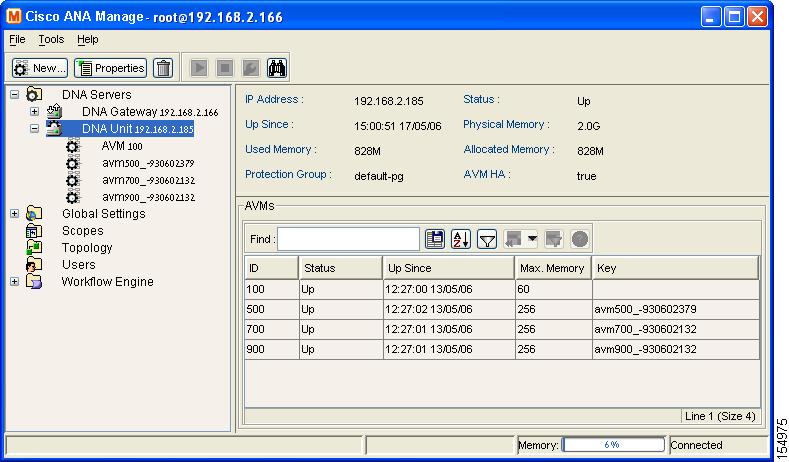
Task: Select AVM 100 in the tree
Action: tap(122, 146)
